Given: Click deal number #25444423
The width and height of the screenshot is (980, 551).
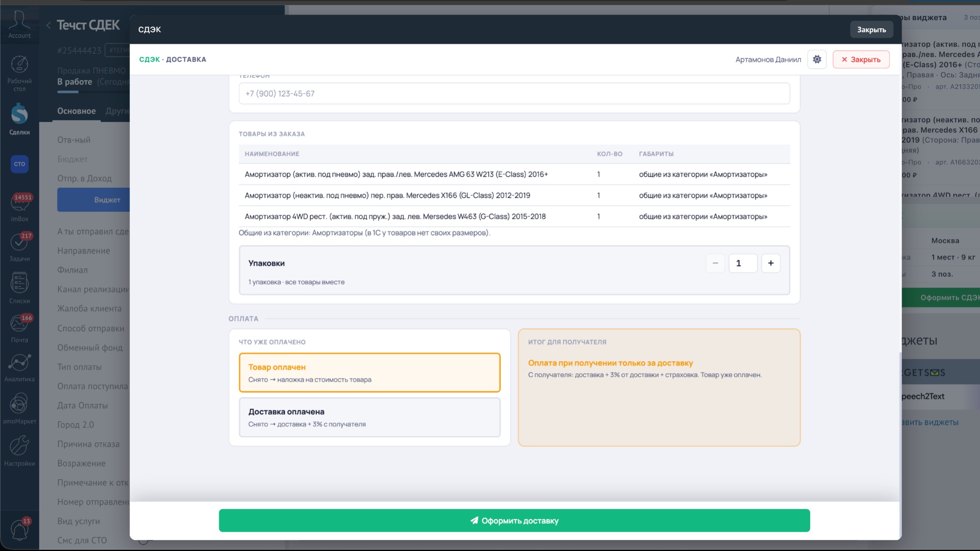Looking at the screenshot, I should tap(79, 50).
